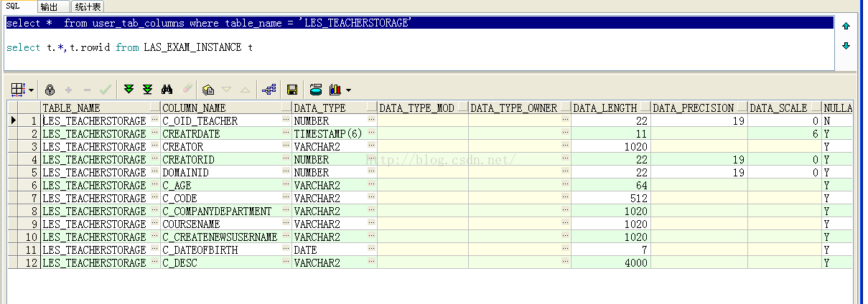This screenshot has width=868, height=304.
Task: Click the linked query tree icon
Action: [269, 90]
